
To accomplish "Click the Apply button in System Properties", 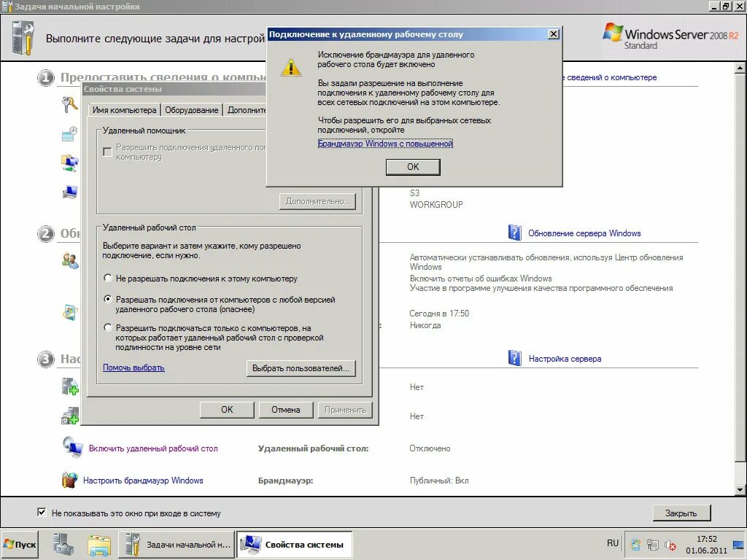I will [x=345, y=410].
